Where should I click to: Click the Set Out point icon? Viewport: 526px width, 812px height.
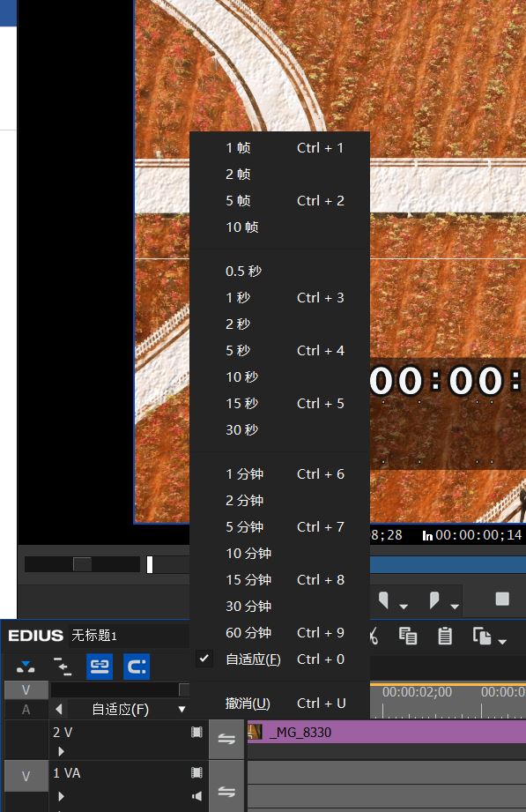coord(434,600)
